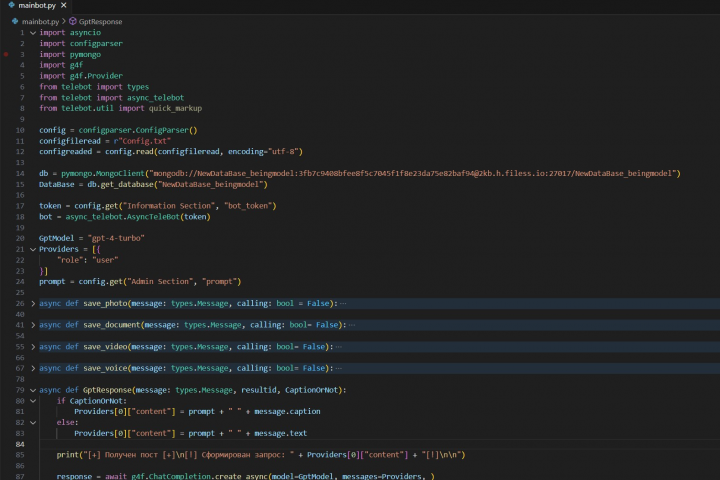This screenshot has width=720, height=480.
Task: Collapse the else block at line 82
Action: 33,423
